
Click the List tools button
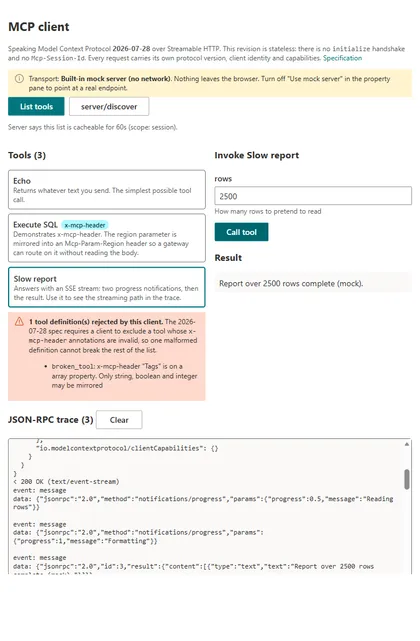point(36,107)
